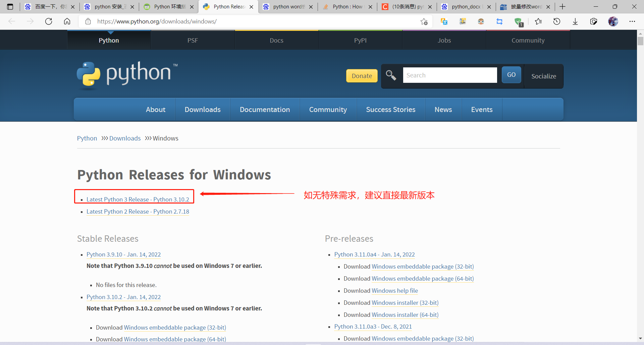The height and width of the screenshot is (345, 644).
Task: Go to browser home page icon
Action: coord(67,21)
